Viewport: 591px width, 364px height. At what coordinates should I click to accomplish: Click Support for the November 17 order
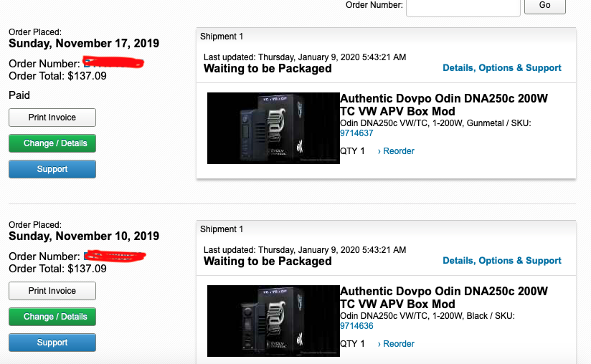pos(52,169)
